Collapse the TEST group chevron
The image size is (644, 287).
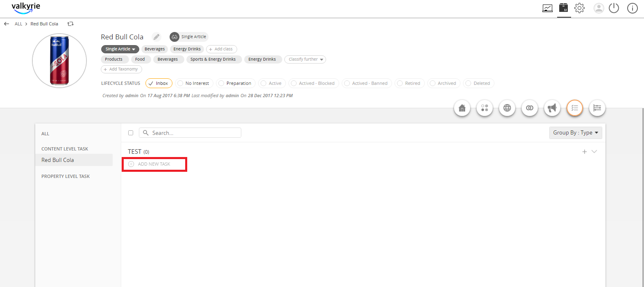(x=594, y=152)
